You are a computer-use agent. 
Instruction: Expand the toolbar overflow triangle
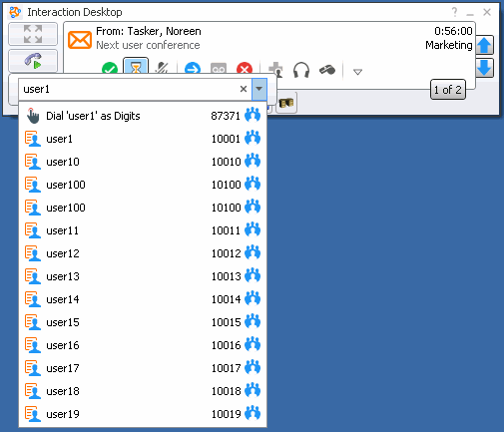(x=357, y=72)
